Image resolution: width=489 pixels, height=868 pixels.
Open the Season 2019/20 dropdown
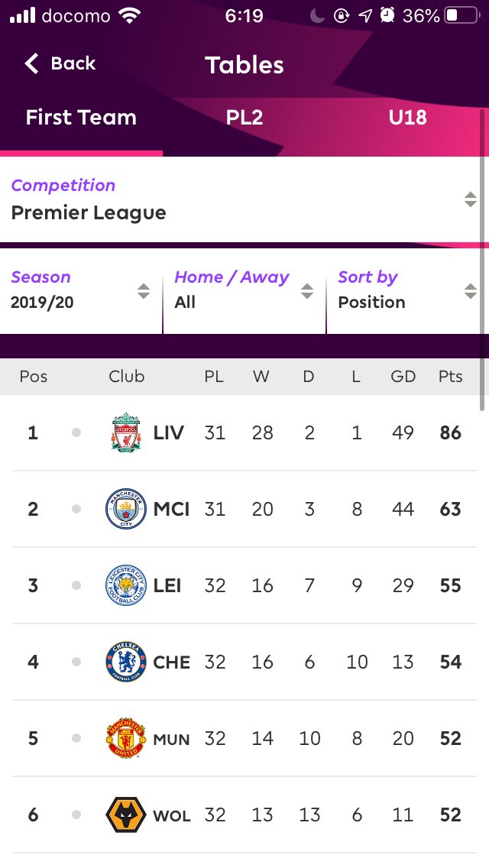click(82, 290)
